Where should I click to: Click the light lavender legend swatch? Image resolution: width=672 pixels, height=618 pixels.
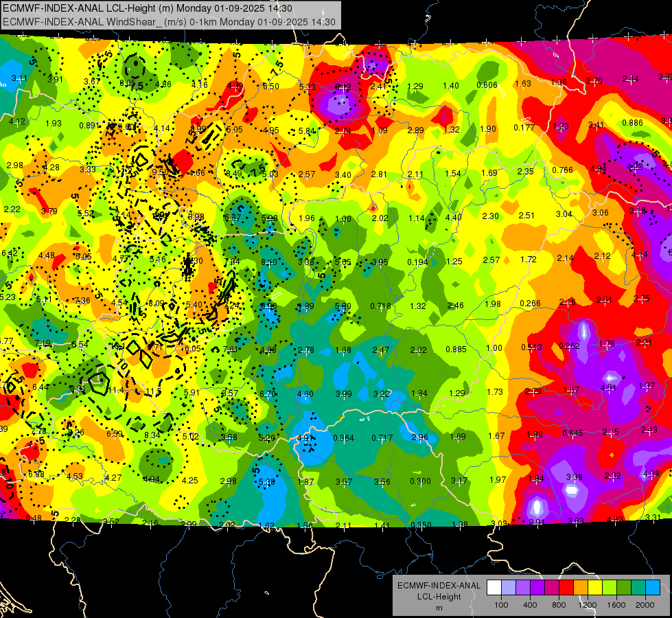point(509,588)
